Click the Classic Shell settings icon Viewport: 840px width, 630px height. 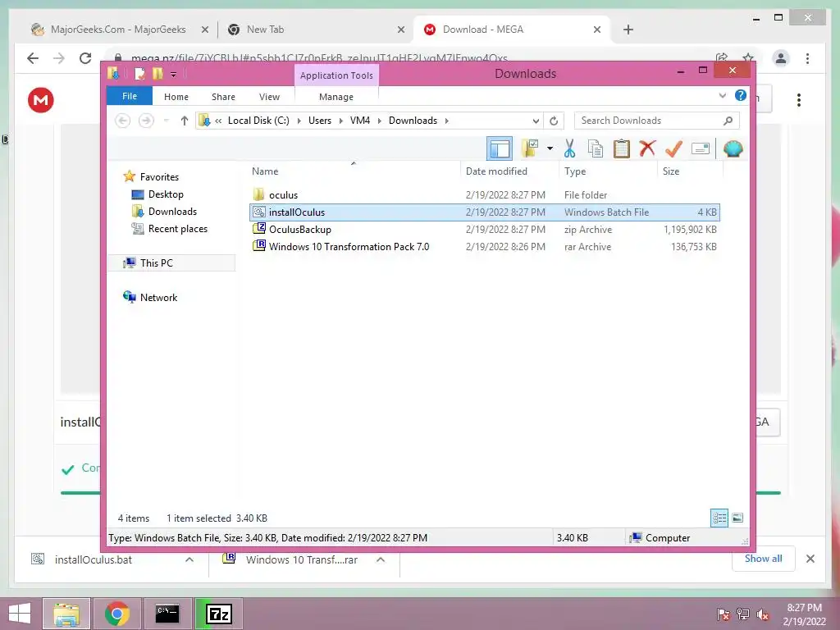click(x=733, y=148)
